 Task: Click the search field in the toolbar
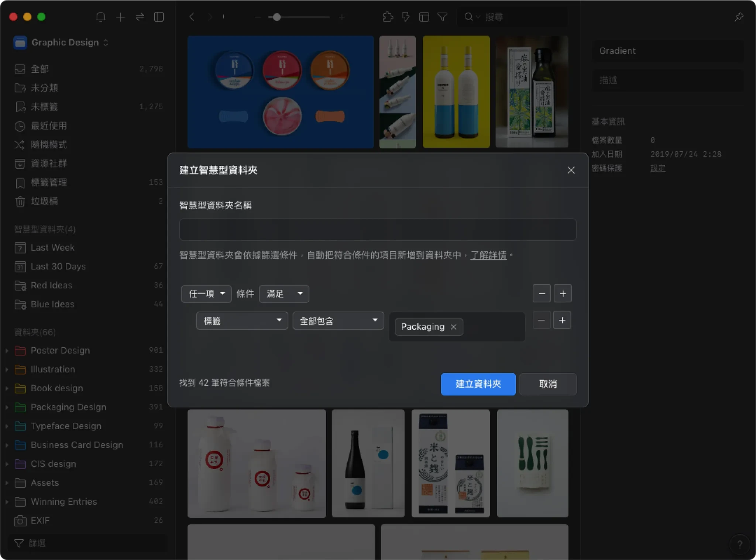coord(512,17)
